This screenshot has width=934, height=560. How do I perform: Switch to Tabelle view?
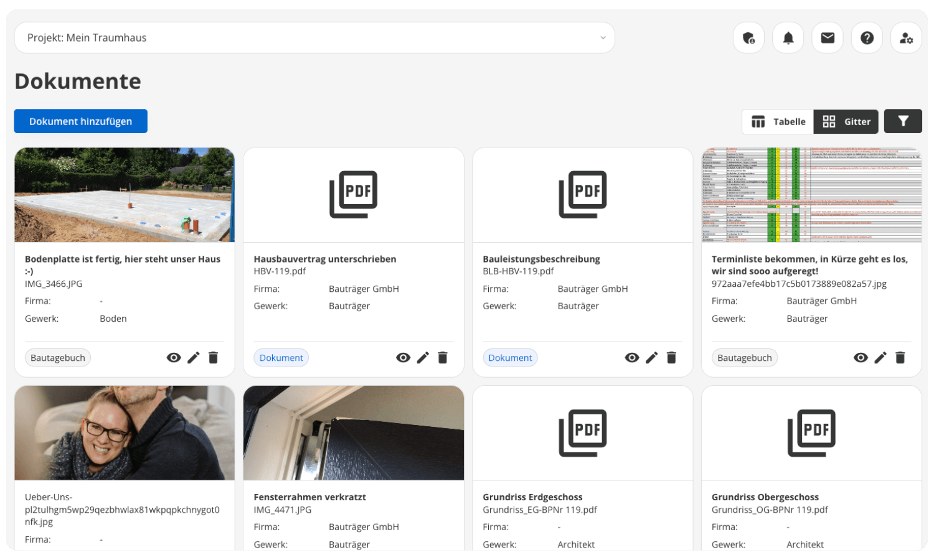point(778,122)
